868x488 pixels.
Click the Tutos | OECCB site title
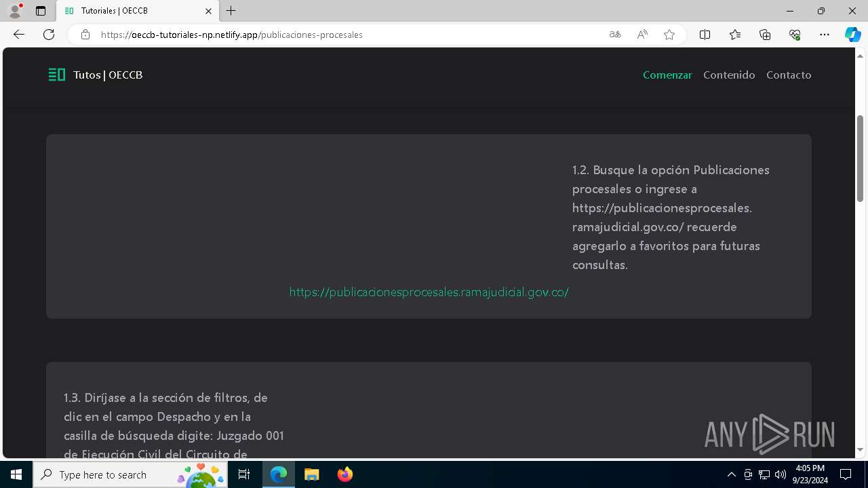108,75
